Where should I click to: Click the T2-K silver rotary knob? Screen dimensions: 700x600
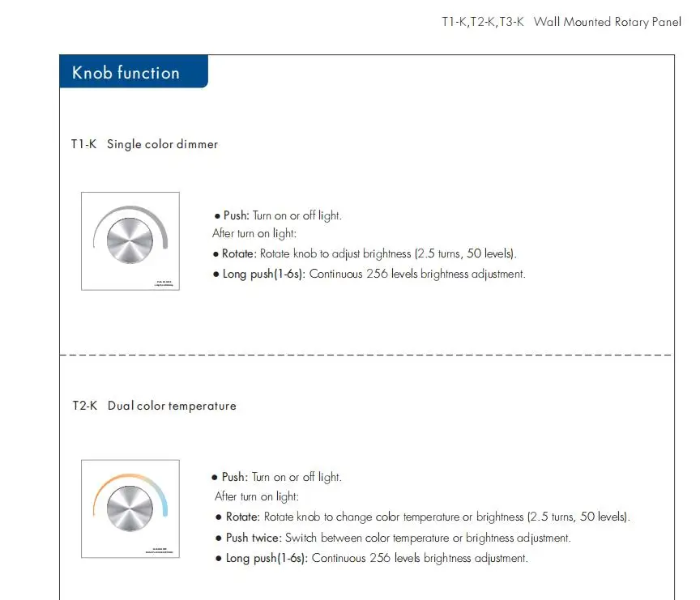coord(130,509)
